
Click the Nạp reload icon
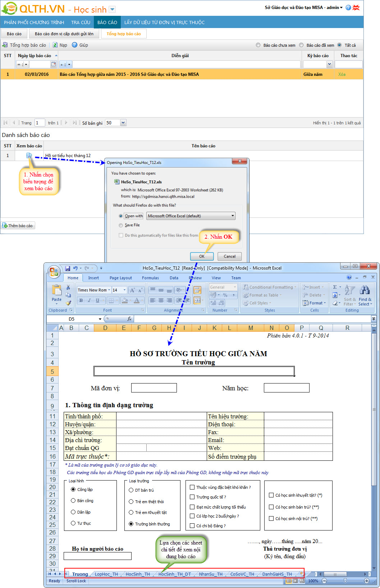click(55, 45)
